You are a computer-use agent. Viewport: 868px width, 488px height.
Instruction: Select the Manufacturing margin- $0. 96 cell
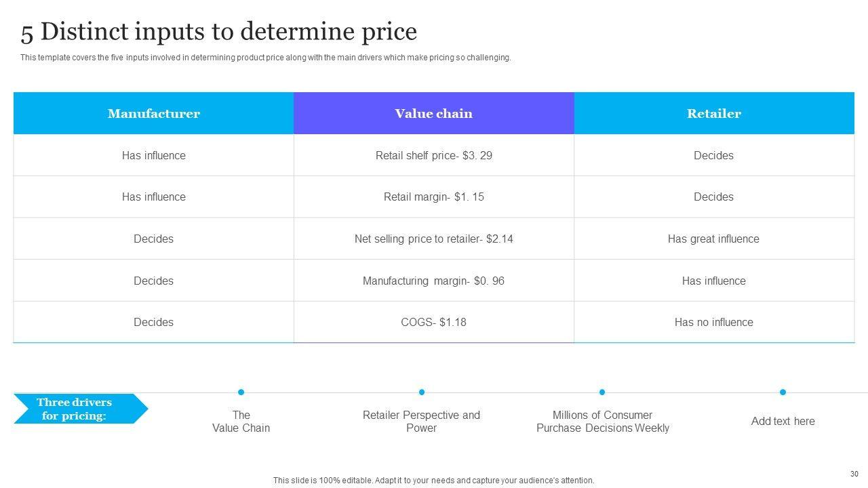coord(433,281)
